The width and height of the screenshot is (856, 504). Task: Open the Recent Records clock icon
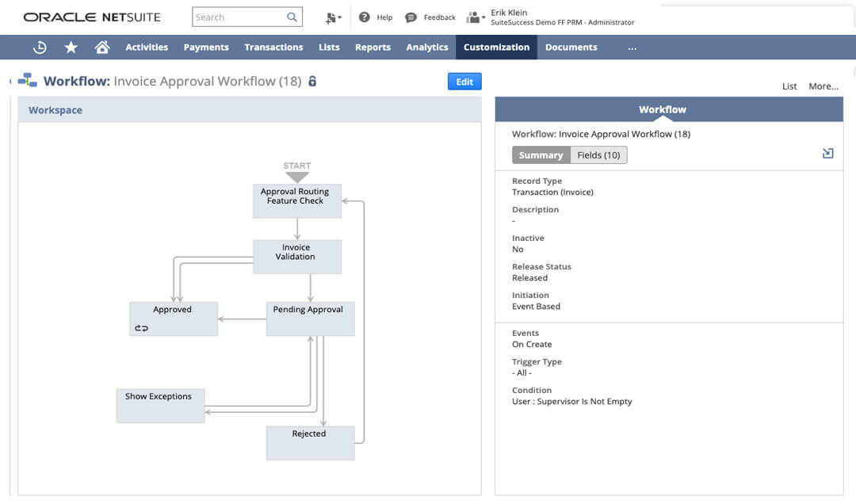40,48
